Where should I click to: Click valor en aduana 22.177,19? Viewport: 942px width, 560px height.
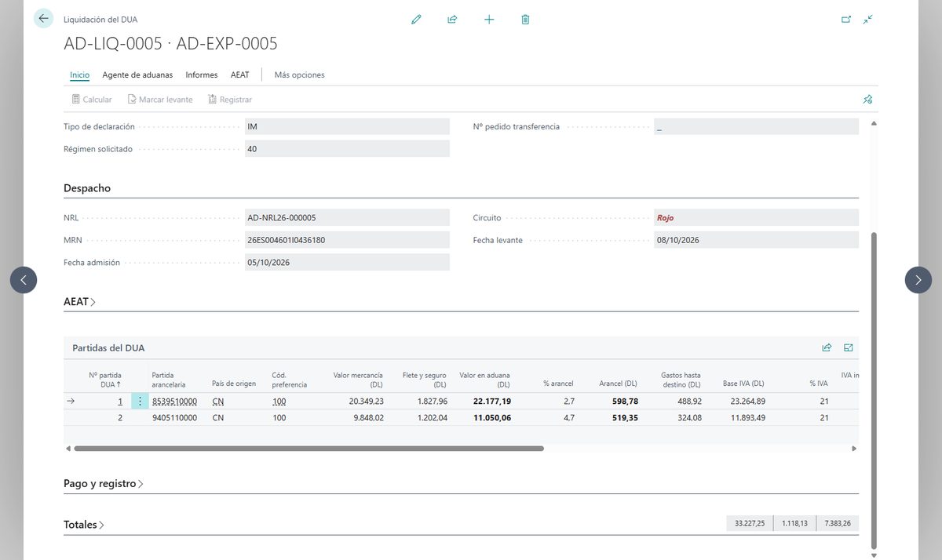(x=491, y=402)
